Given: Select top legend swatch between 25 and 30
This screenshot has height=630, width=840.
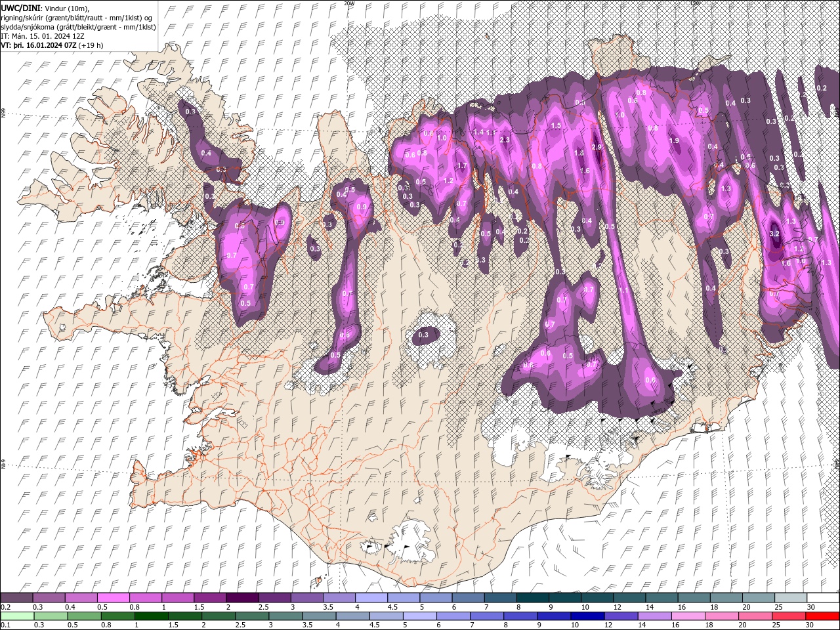Looking at the screenshot, I should [x=791, y=598].
